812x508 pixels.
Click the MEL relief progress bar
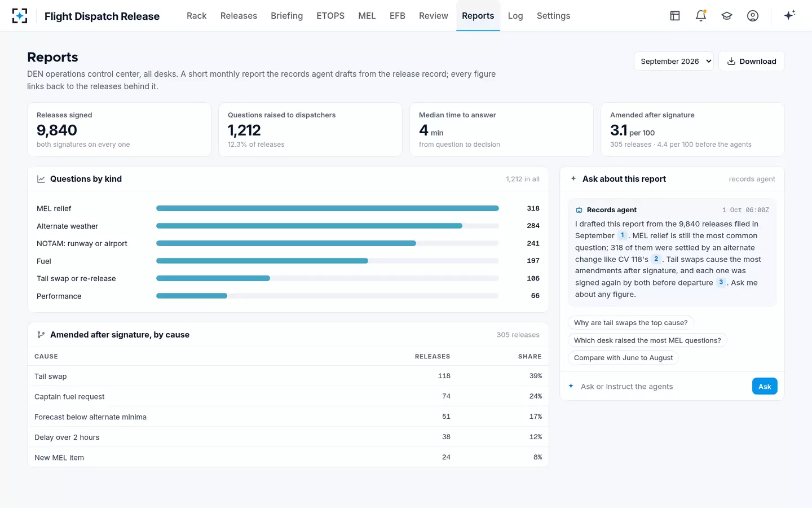click(x=328, y=208)
